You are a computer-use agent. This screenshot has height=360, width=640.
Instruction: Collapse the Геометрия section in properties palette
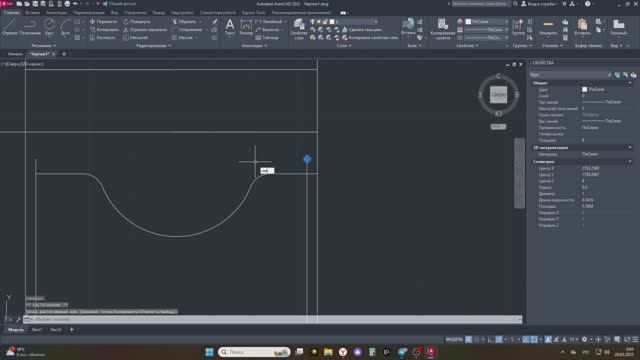[630, 162]
